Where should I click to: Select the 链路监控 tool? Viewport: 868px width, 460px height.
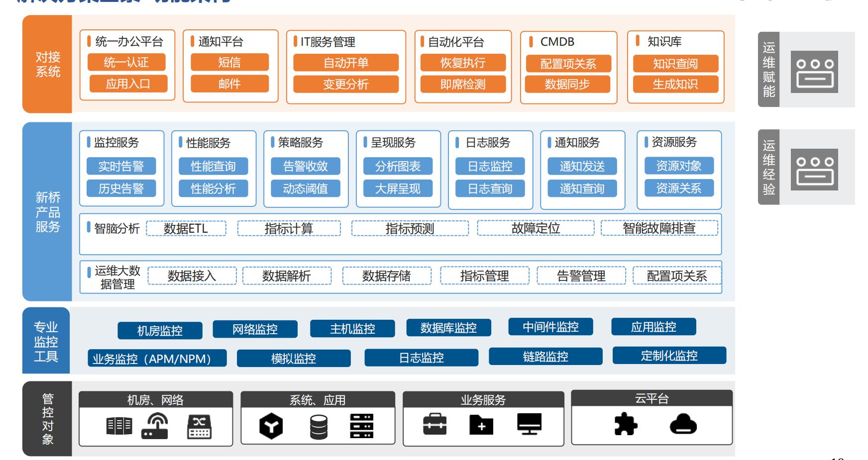pos(546,357)
